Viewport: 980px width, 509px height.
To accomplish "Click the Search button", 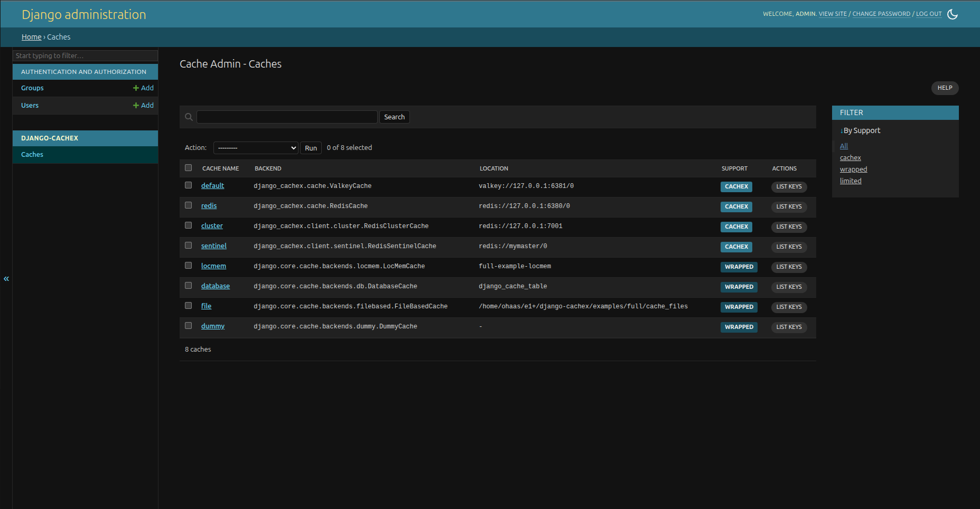I will [x=394, y=117].
